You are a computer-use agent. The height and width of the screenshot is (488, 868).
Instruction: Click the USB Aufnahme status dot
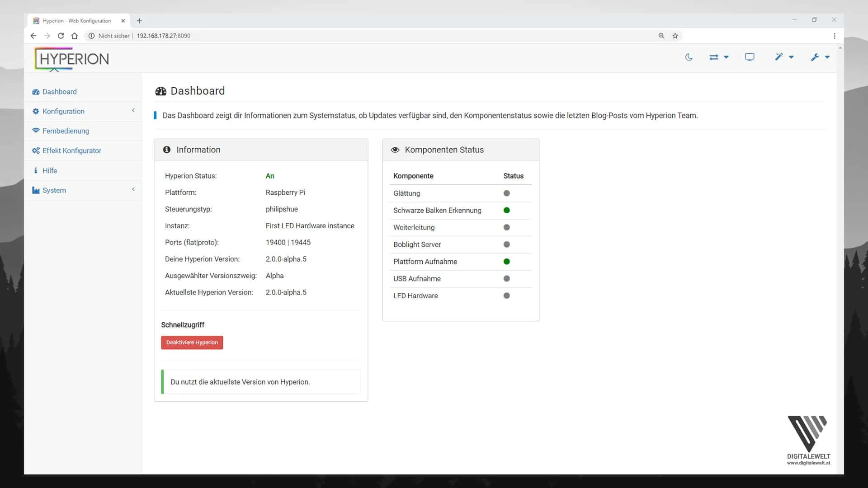[507, 279]
